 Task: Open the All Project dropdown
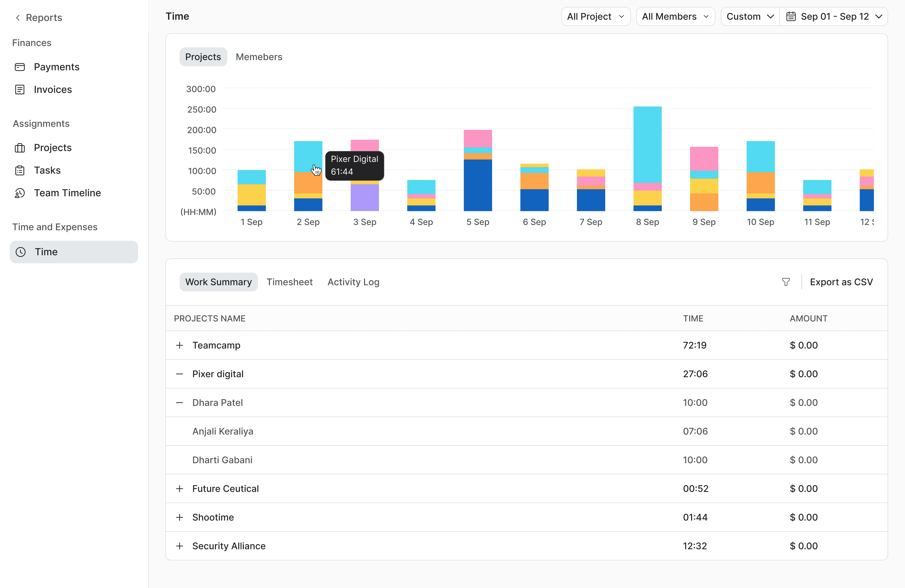tap(596, 17)
